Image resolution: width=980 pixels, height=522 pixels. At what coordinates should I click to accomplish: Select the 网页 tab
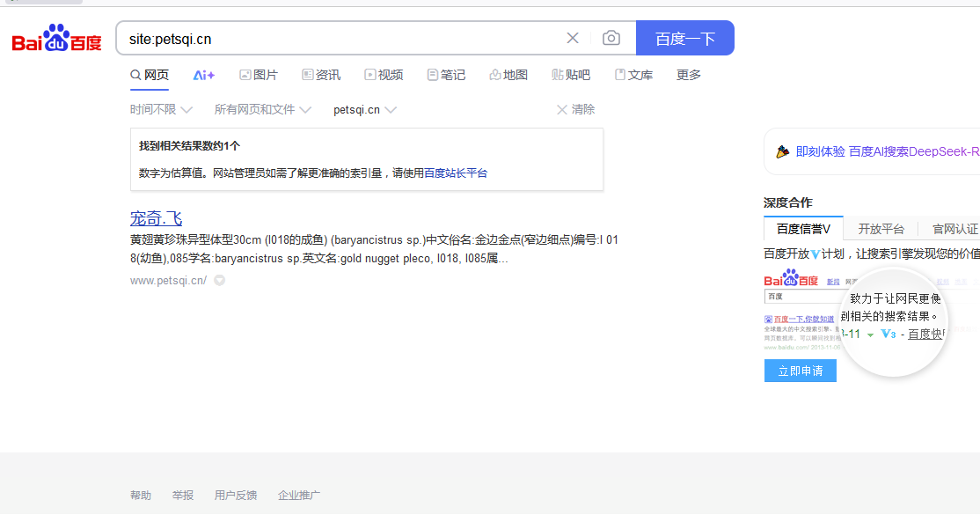(x=150, y=75)
